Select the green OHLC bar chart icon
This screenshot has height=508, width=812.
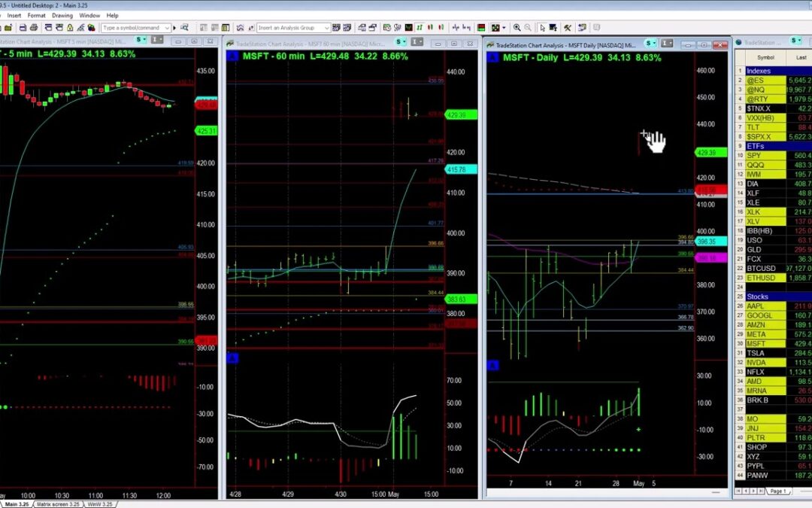[x=420, y=28]
